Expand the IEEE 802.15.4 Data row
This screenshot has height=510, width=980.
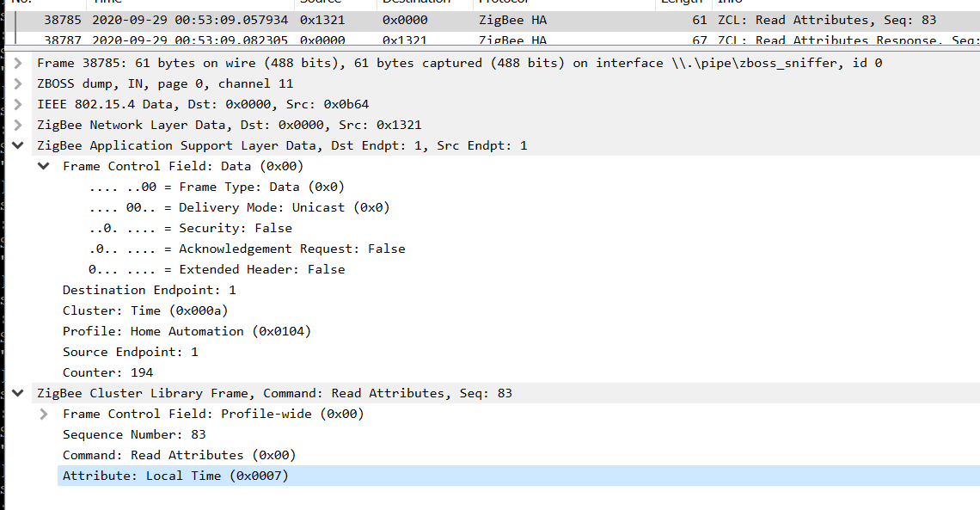click(x=18, y=104)
